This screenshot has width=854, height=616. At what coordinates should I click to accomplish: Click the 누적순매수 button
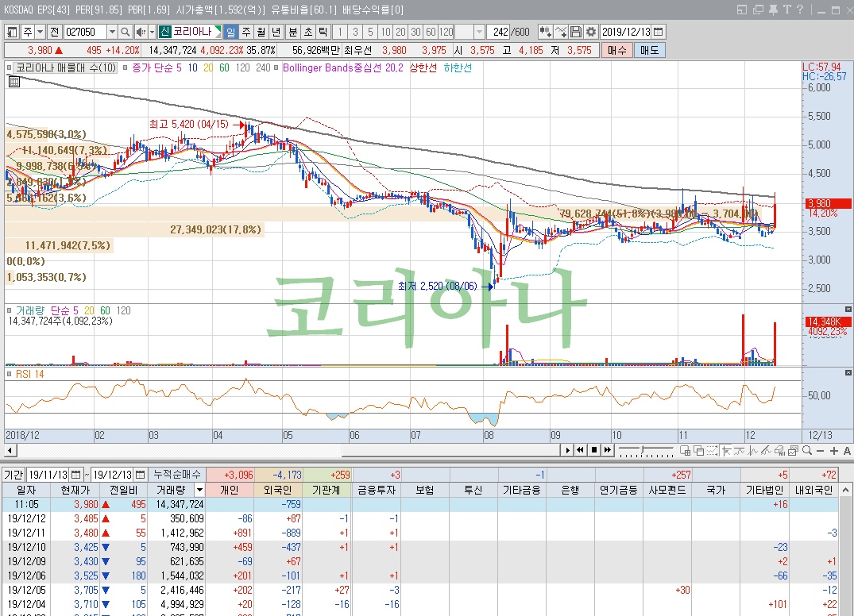click(177, 475)
